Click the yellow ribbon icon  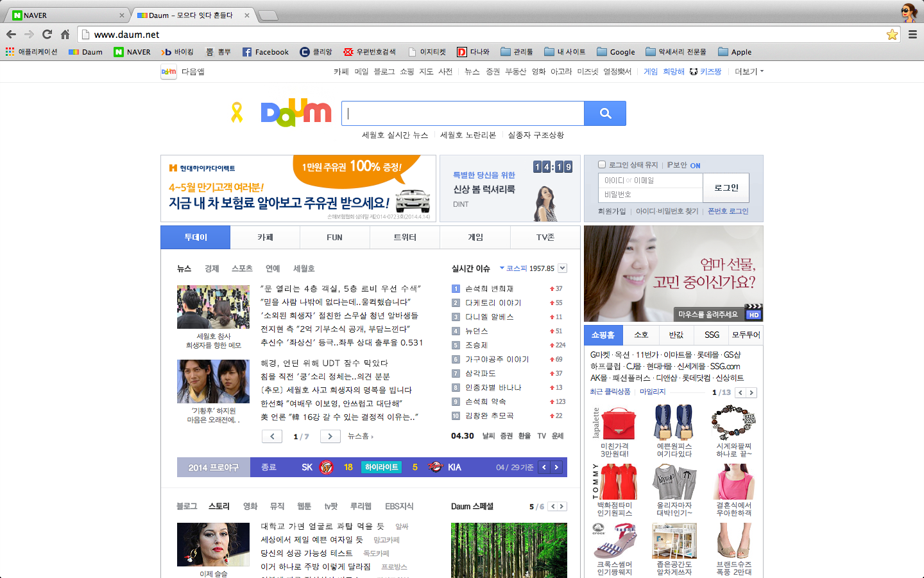coord(237,112)
